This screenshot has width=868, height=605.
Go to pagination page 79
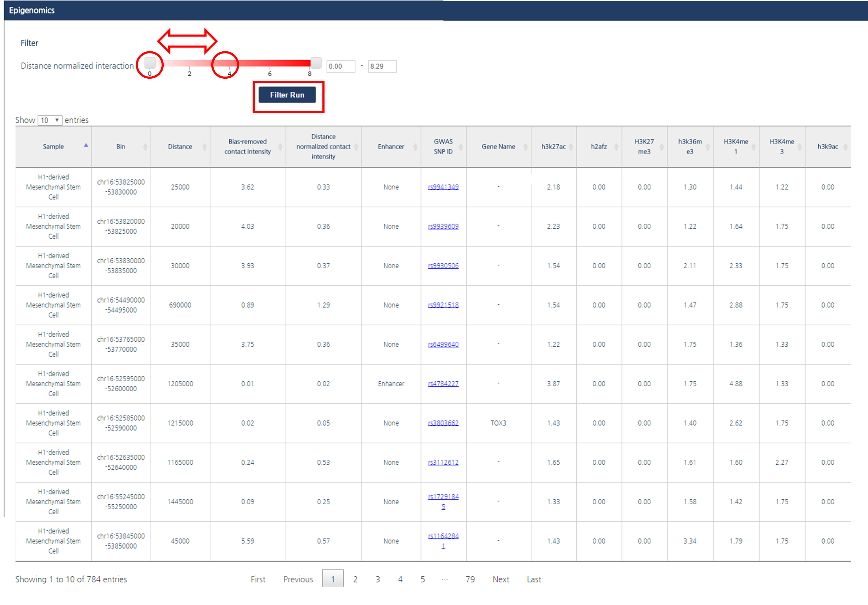470,579
